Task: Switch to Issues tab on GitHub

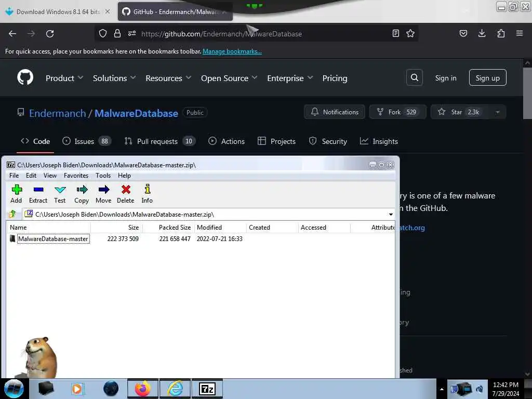Action: 87,141
